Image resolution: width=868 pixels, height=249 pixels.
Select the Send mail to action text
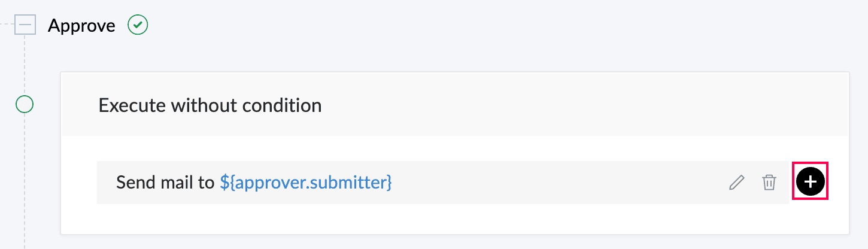click(x=165, y=182)
